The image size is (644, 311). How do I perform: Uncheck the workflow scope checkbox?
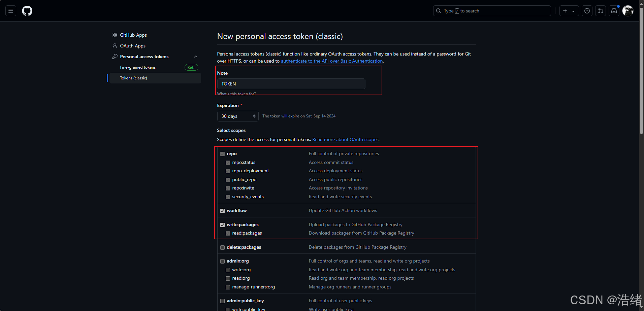(223, 211)
